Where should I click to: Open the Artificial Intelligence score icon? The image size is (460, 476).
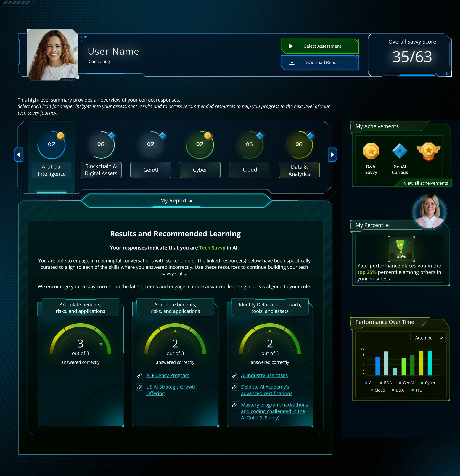tap(52, 145)
